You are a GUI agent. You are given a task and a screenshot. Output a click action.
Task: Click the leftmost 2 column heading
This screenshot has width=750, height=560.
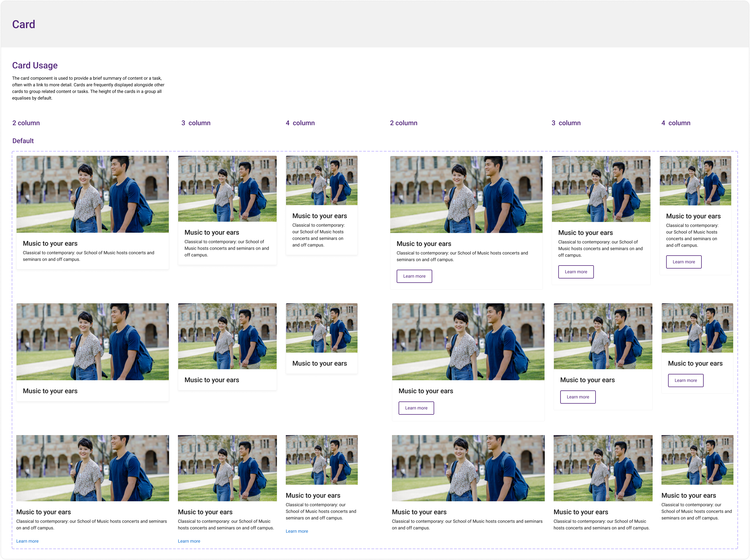26,123
